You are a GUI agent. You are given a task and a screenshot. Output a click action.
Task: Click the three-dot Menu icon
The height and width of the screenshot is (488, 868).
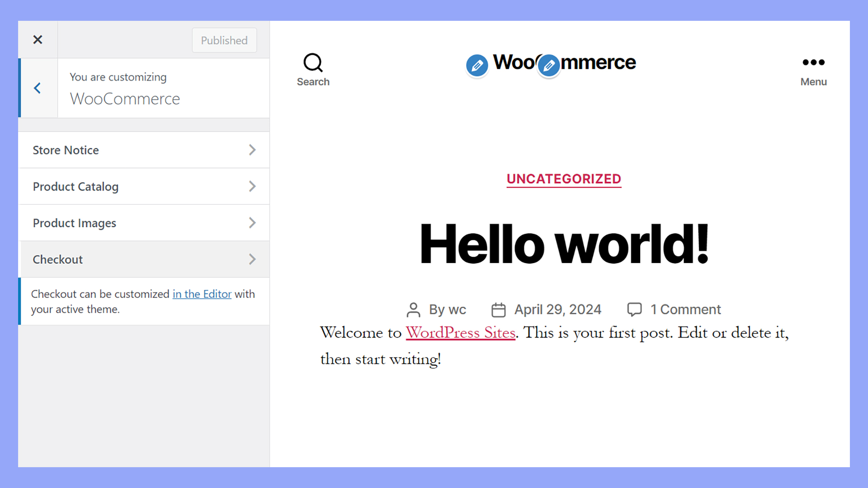point(814,62)
